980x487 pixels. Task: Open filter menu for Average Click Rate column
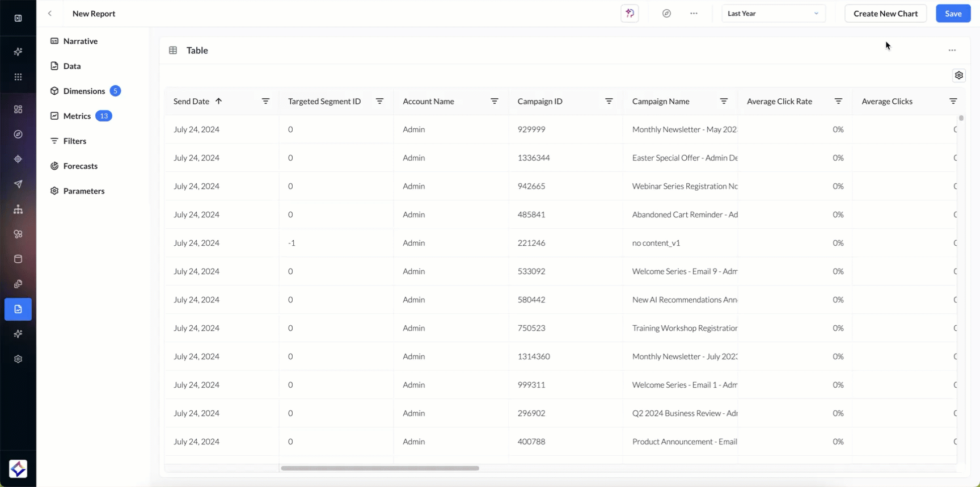coord(838,101)
